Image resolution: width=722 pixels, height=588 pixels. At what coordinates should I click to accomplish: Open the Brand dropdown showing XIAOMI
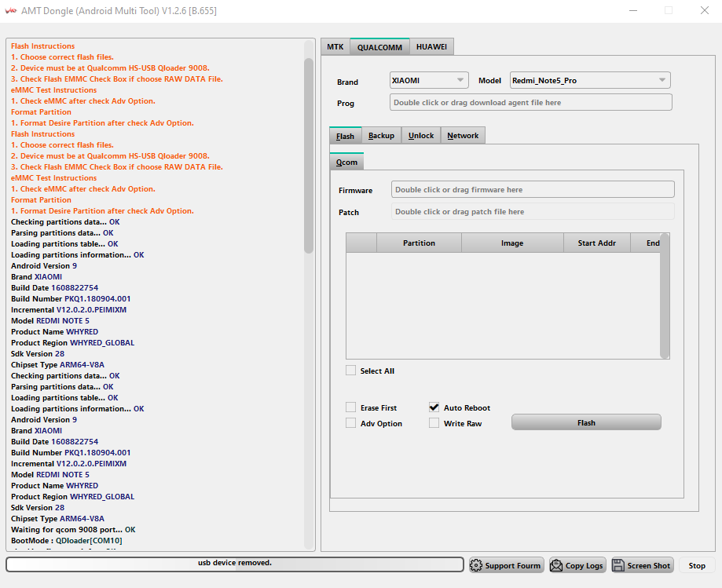click(429, 80)
